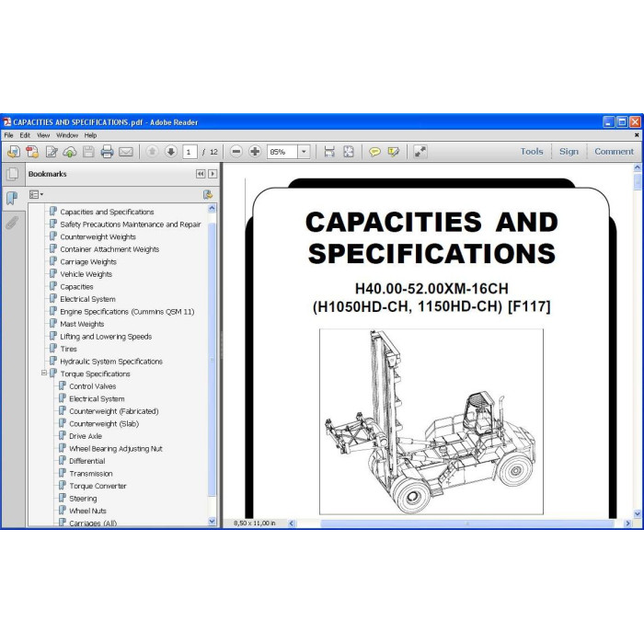
Task: Click the Convert file to PDF icon
Action: click(x=32, y=152)
